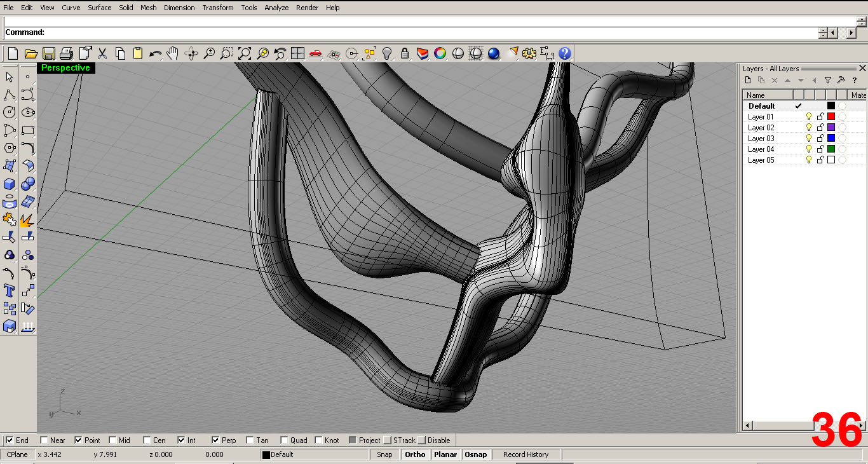Select the Rectangle tool in the sidebar
Screen dimensions: 868x464
click(x=28, y=130)
